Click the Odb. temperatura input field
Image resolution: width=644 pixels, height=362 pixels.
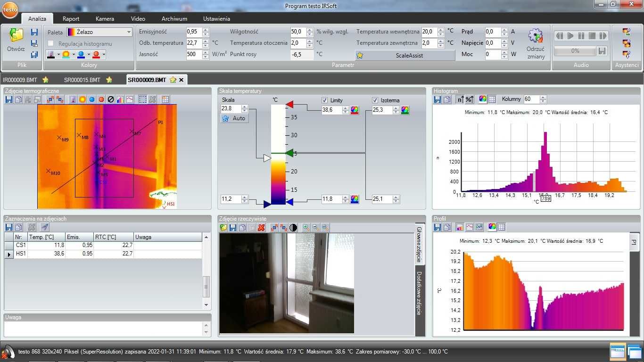coord(194,43)
